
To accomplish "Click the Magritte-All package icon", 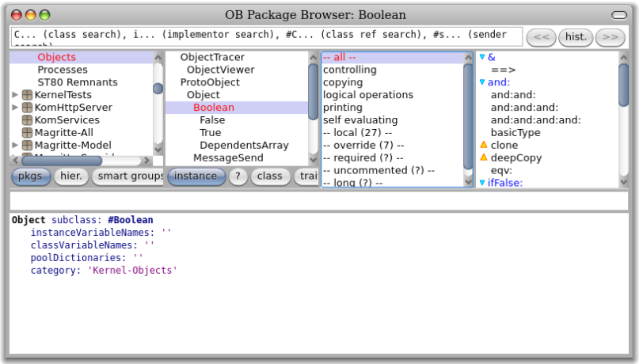I will tap(28, 133).
